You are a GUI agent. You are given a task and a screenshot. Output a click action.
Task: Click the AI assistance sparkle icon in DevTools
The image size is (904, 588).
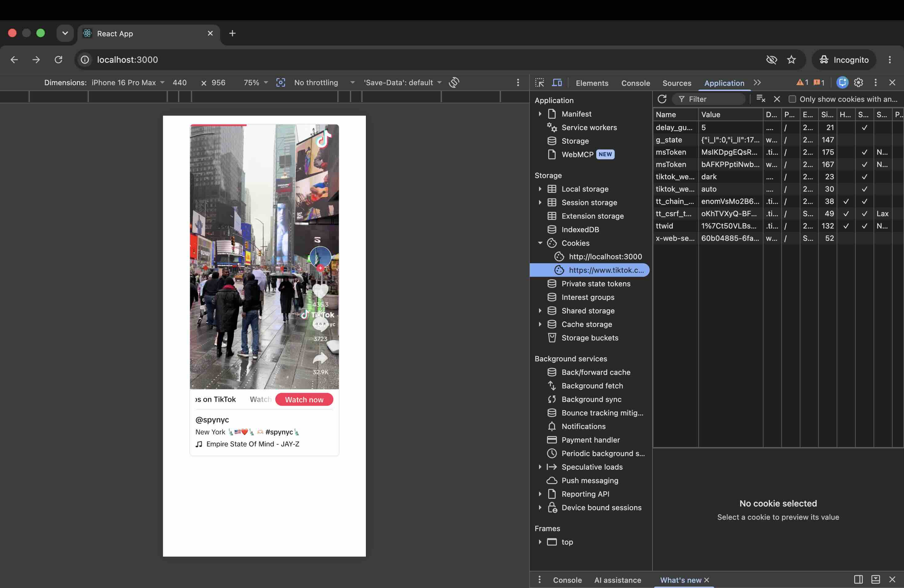click(x=842, y=82)
